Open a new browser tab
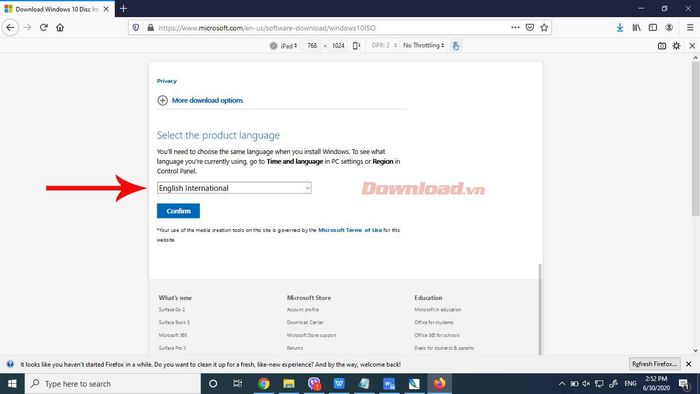This screenshot has height=394, width=700. tap(124, 8)
